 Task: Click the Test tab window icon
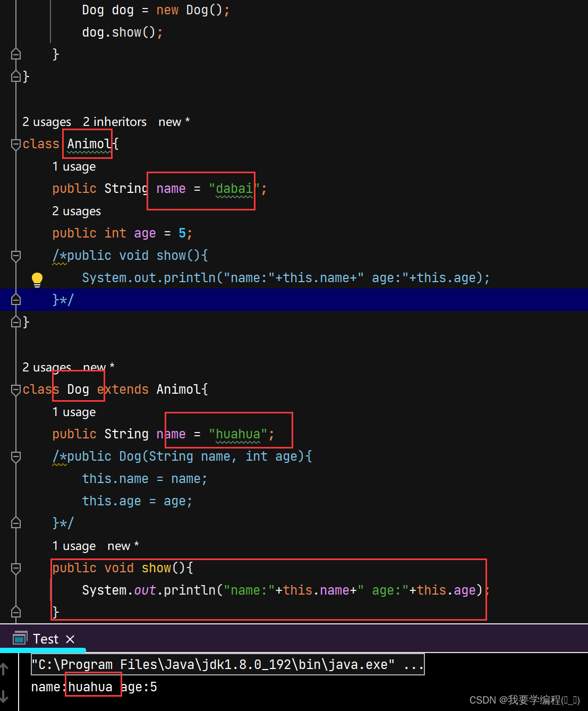pyautogui.click(x=20, y=638)
